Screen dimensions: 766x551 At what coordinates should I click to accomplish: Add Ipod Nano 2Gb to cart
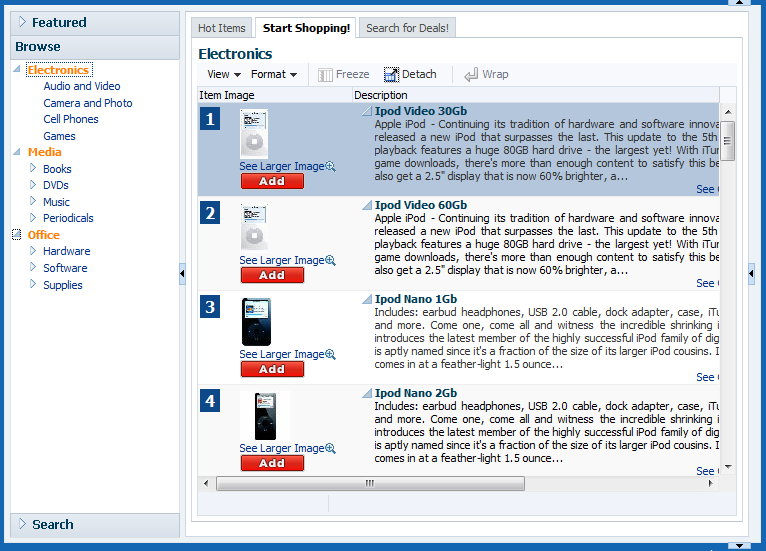tap(272, 463)
